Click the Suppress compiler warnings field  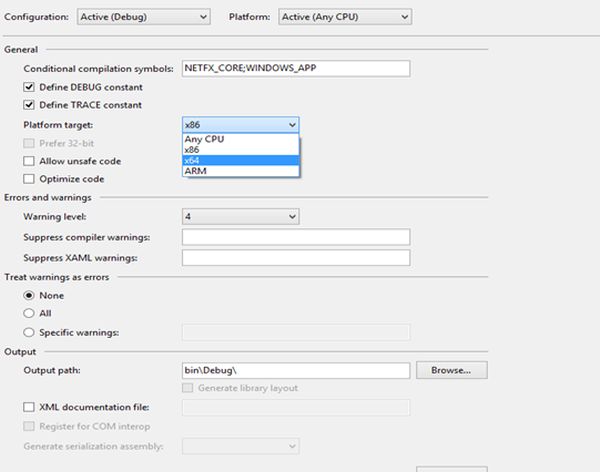pyautogui.click(x=296, y=237)
